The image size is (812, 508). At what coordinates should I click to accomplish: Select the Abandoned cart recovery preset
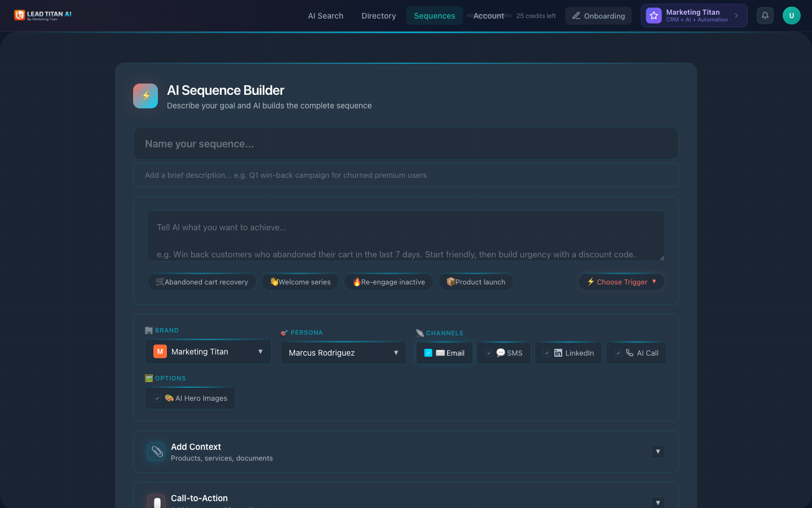click(x=201, y=282)
